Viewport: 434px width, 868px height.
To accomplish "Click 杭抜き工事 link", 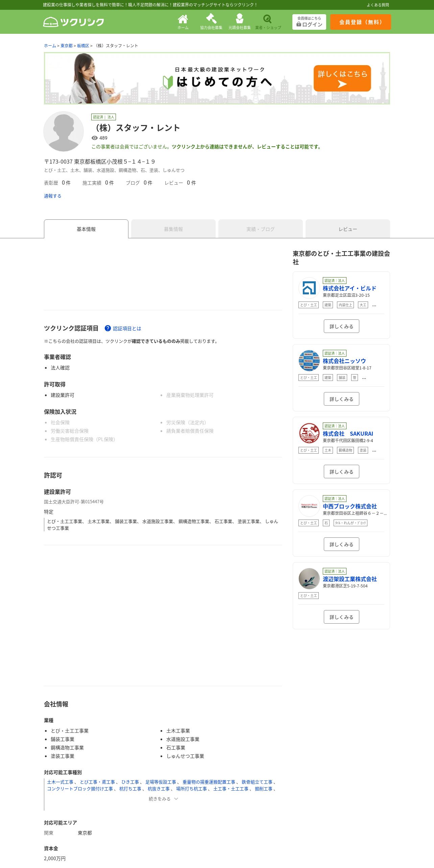I will pos(159,789).
